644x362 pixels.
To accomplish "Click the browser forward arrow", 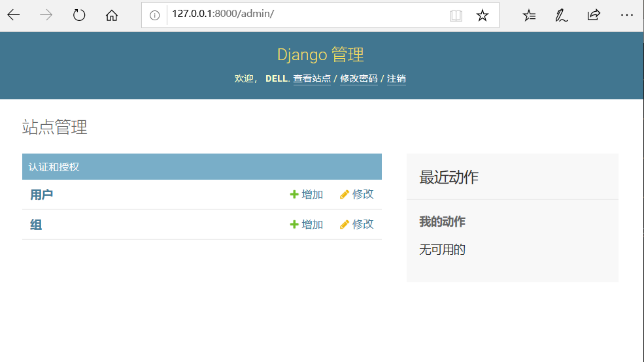I will click(x=46, y=15).
